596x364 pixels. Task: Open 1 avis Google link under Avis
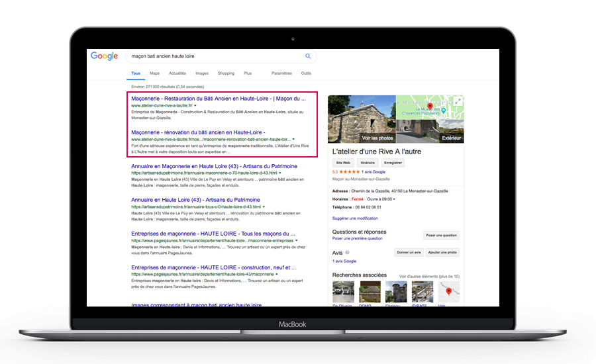pyautogui.click(x=344, y=261)
